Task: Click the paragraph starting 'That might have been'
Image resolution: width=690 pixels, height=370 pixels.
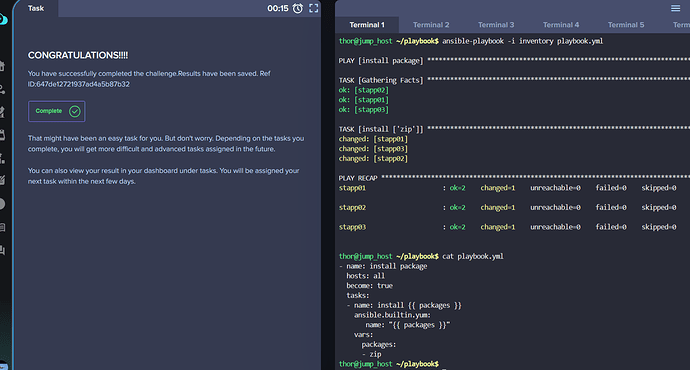Action: [x=166, y=143]
